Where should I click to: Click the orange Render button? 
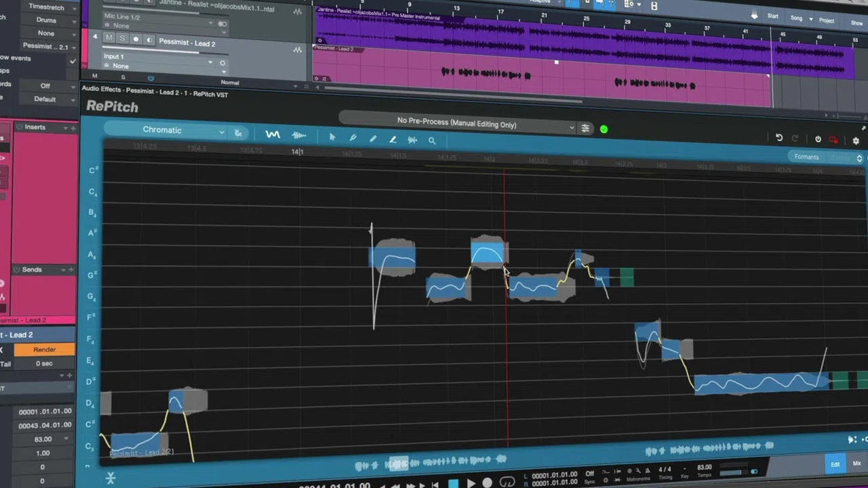coord(43,349)
